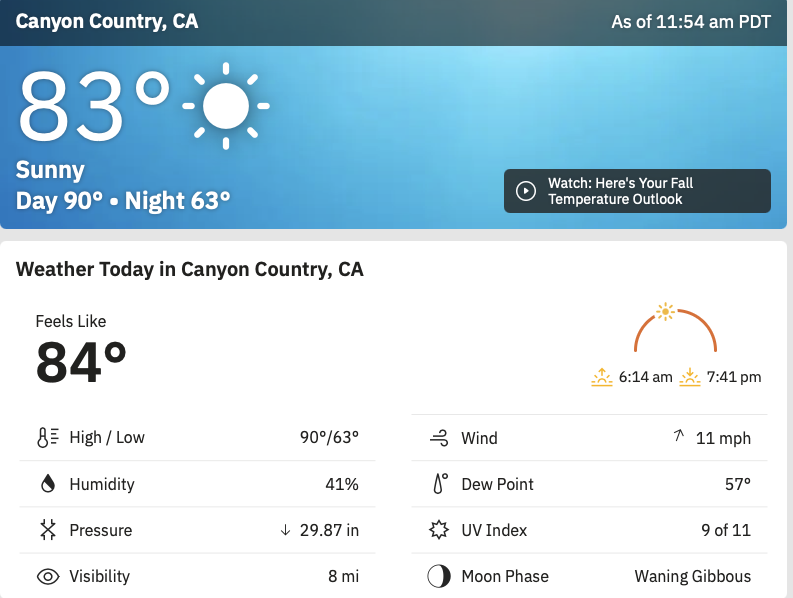Click the High / Low thermometer icon
This screenshot has height=598, width=793.
pyautogui.click(x=48, y=438)
